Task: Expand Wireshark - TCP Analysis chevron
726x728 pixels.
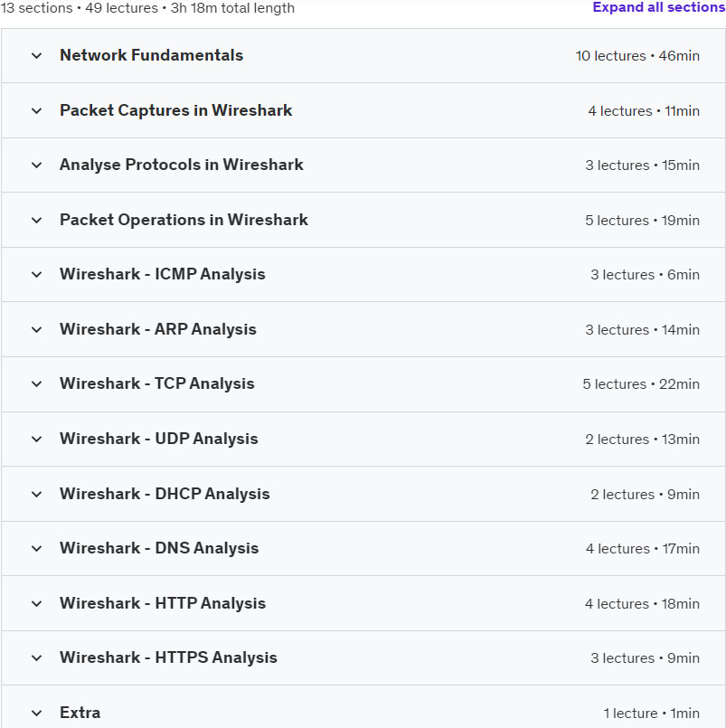Action: (x=37, y=384)
